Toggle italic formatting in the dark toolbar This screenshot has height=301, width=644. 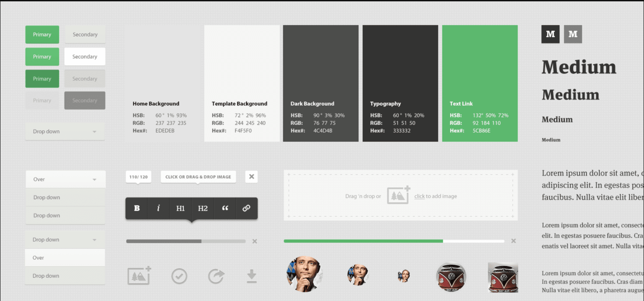(158, 208)
